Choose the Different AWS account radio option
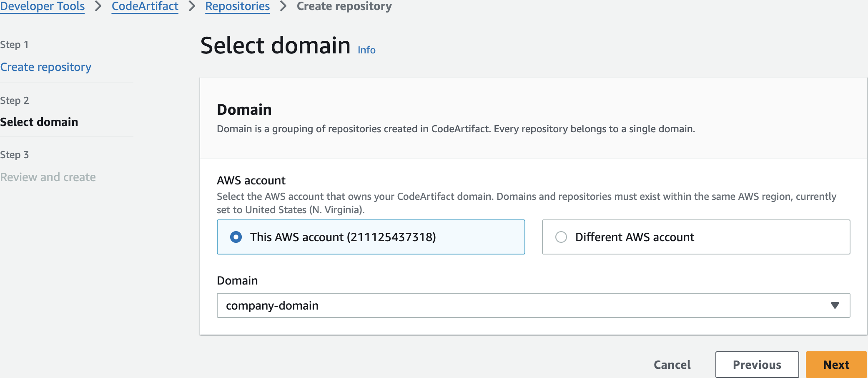Screen dimensions: 868x378 561,237
